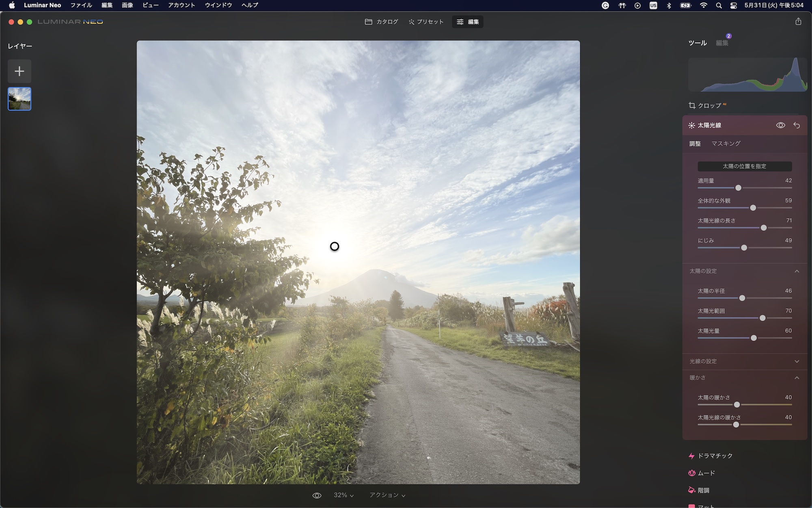
Task: Select the photo layer thumbnail
Action: pos(19,99)
